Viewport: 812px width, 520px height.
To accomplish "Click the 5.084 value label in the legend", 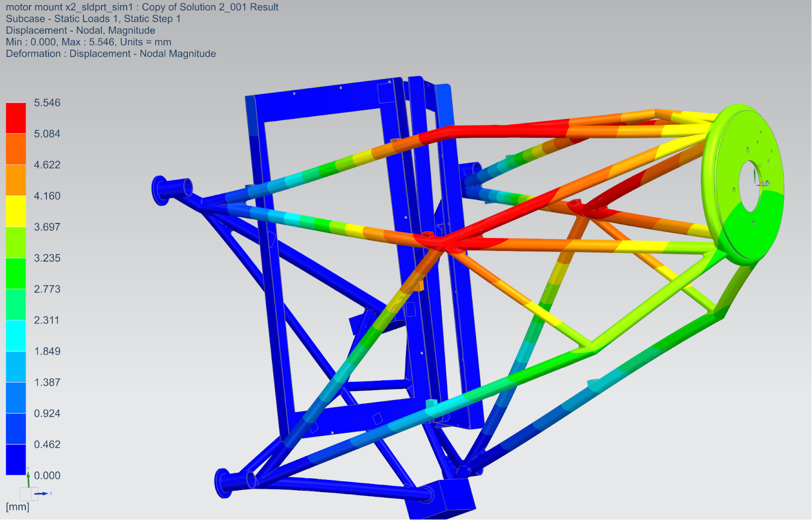I will 46,134.
